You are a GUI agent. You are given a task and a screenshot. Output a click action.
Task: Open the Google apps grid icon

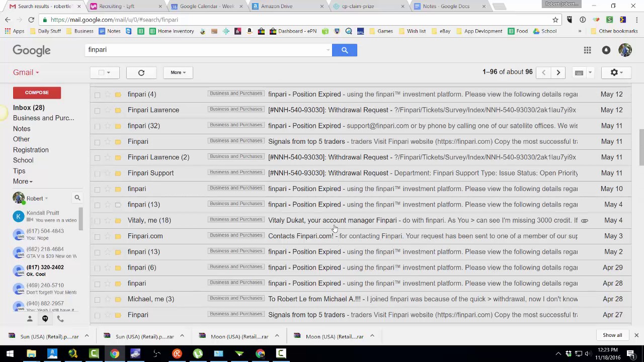click(587, 50)
